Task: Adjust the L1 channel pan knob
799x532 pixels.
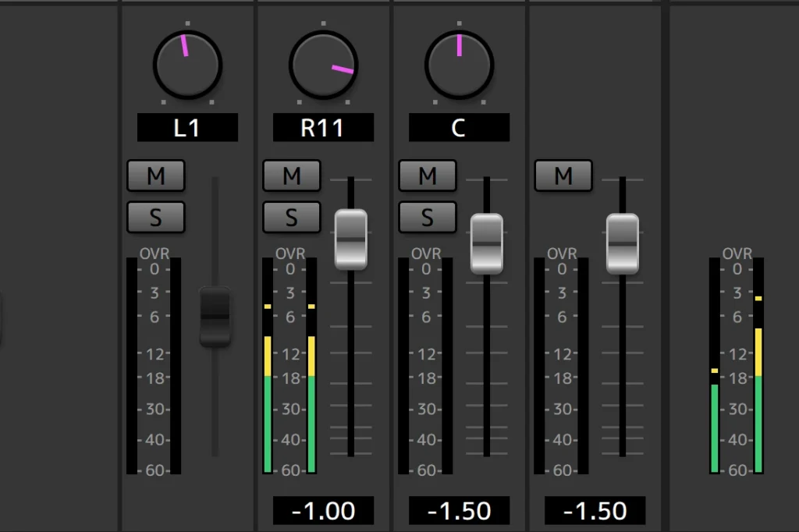Action: tap(187, 66)
